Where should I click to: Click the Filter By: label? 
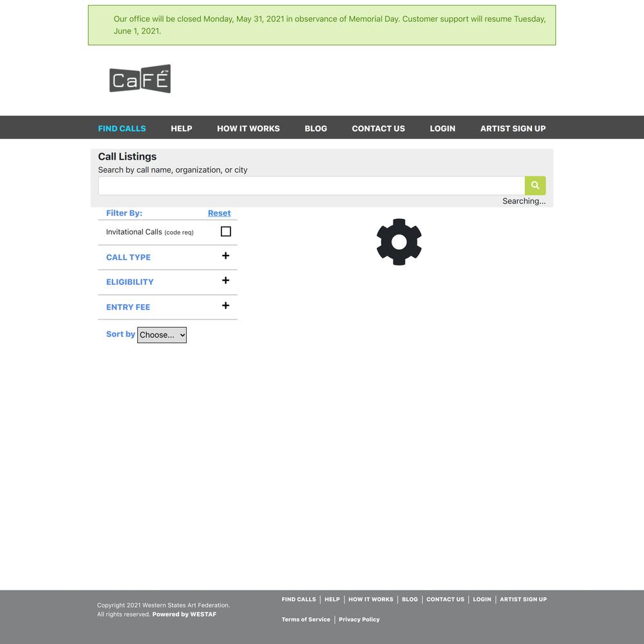(x=124, y=213)
